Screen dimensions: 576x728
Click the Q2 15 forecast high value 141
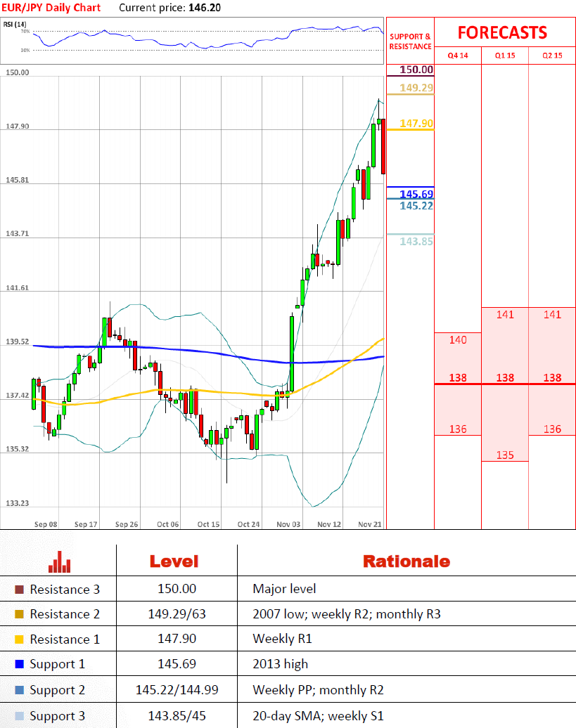click(x=552, y=314)
